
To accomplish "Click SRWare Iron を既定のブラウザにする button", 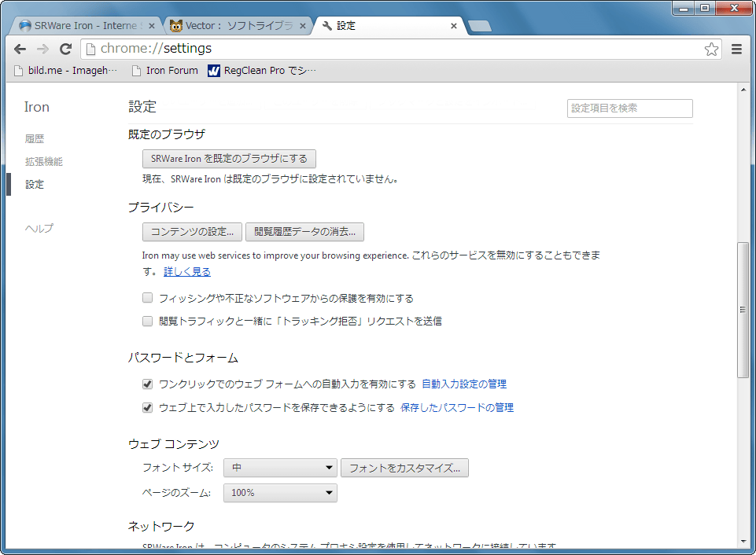I will click(x=229, y=159).
